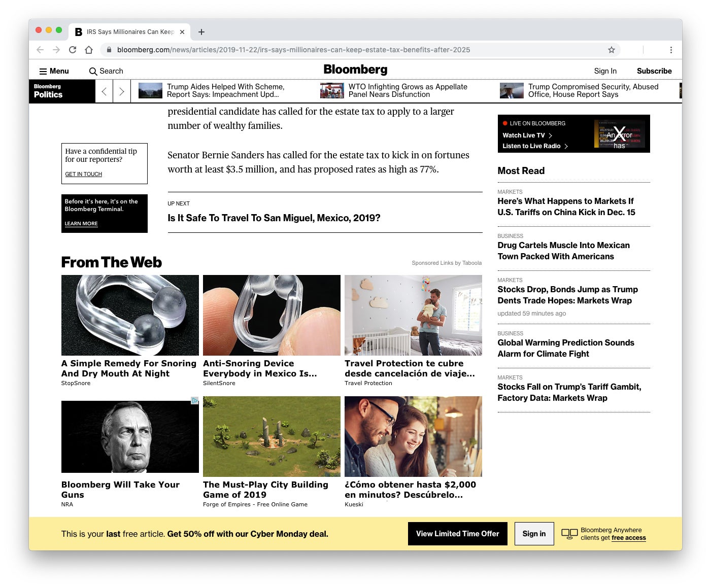Read Global Warming Prediction story
710x588 pixels.
[566, 348]
